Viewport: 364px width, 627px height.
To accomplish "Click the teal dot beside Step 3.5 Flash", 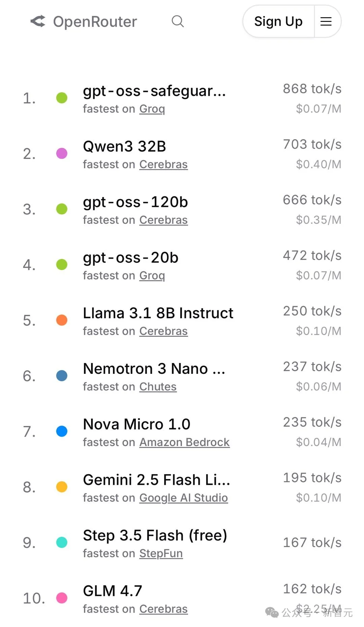I will (62, 542).
